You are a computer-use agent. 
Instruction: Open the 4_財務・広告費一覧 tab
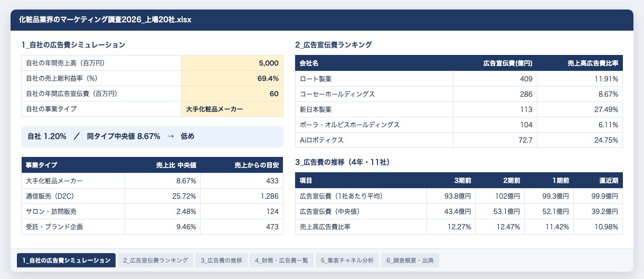point(281,261)
